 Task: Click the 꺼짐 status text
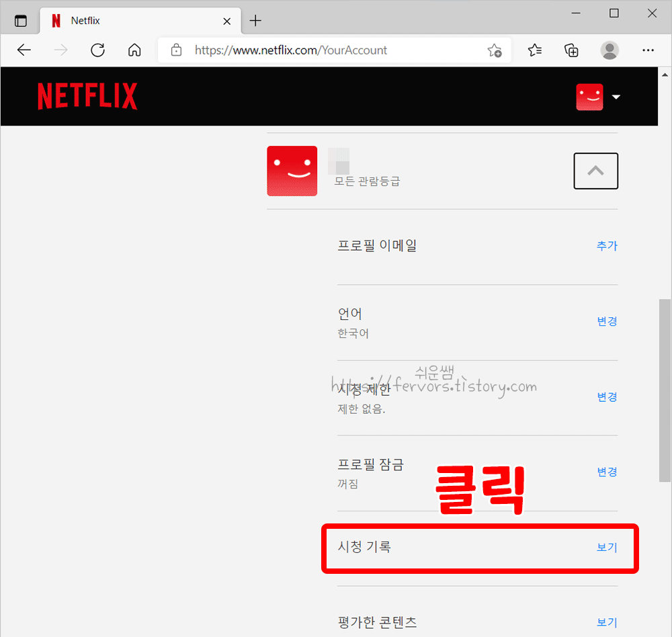[347, 484]
